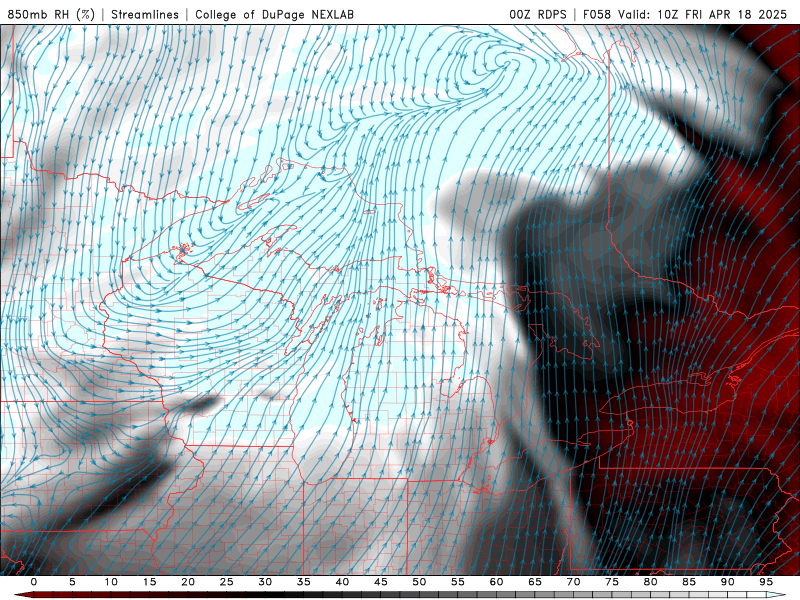Viewport: 800px width, 600px height.
Task: Click the "50" value on color scale
Action: 419,582
